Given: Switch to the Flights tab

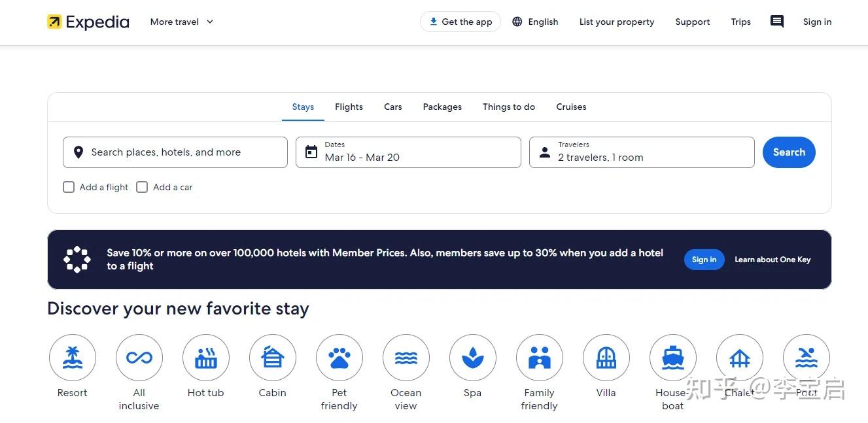Looking at the screenshot, I should pos(349,107).
